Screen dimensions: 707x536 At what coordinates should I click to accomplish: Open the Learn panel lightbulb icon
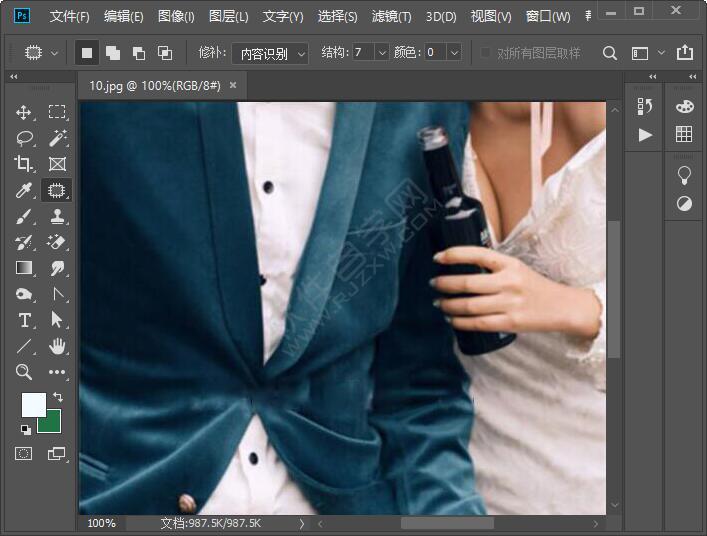(x=684, y=175)
